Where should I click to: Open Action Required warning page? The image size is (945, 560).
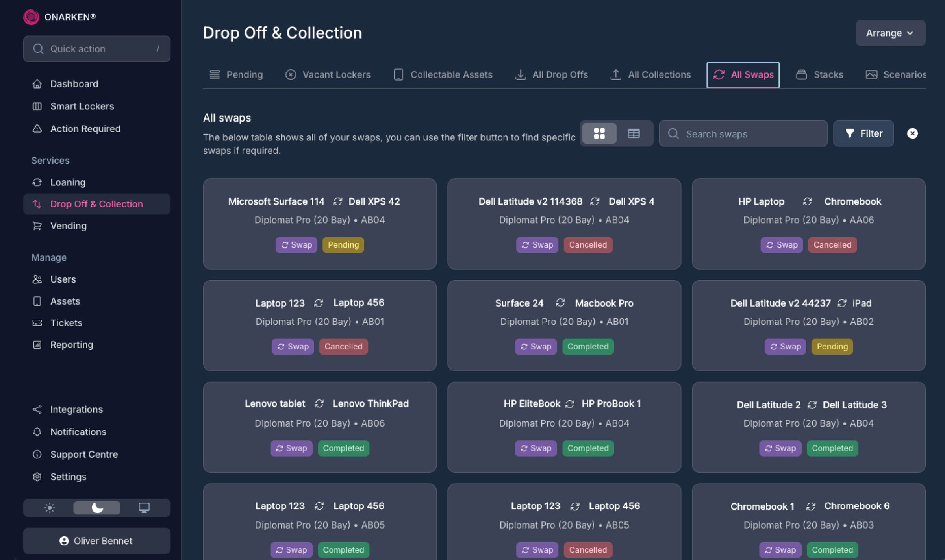click(85, 129)
